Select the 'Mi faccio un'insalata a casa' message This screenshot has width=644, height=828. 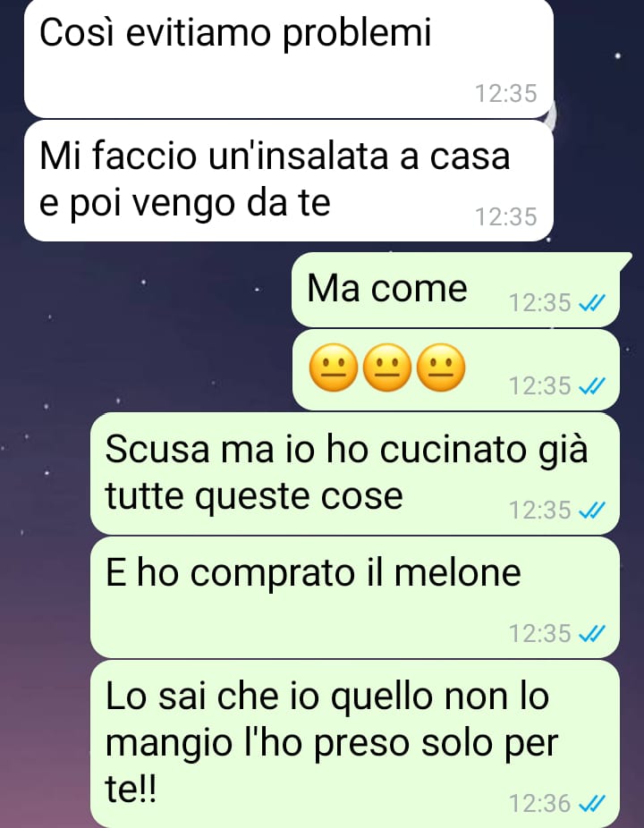pyautogui.click(x=288, y=181)
